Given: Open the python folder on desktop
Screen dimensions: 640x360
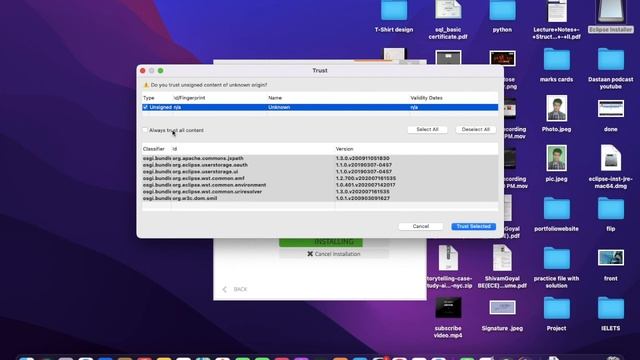Looking at the screenshot, I should click(x=502, y=11).
